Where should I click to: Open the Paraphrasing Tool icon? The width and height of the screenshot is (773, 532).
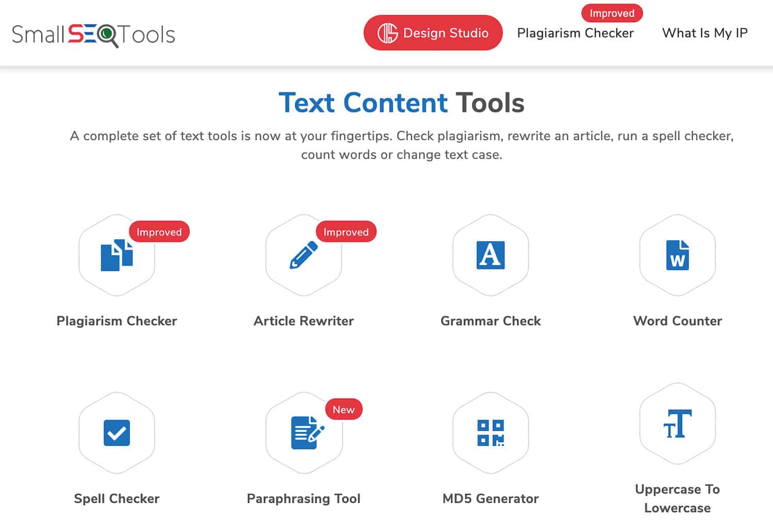304,433
